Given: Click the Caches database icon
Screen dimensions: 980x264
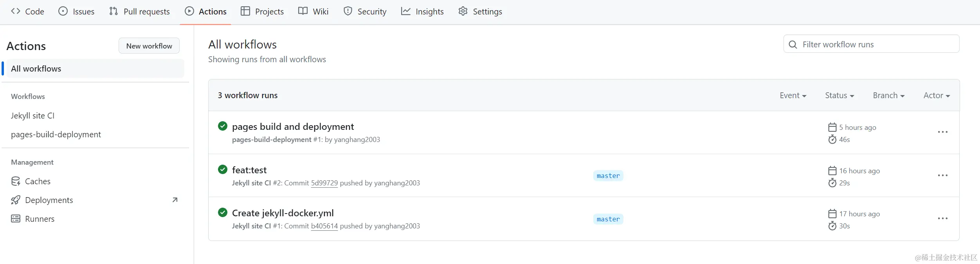Looking at the screenshot, I should (16, 181).
